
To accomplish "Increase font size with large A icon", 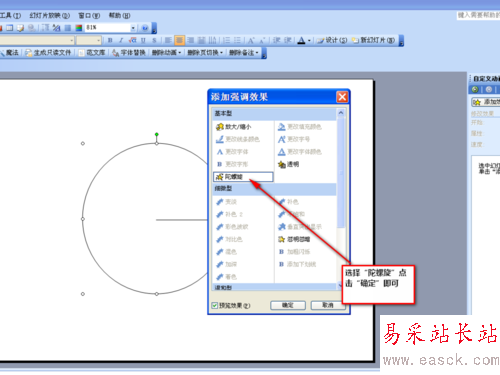I will point(251,40).
